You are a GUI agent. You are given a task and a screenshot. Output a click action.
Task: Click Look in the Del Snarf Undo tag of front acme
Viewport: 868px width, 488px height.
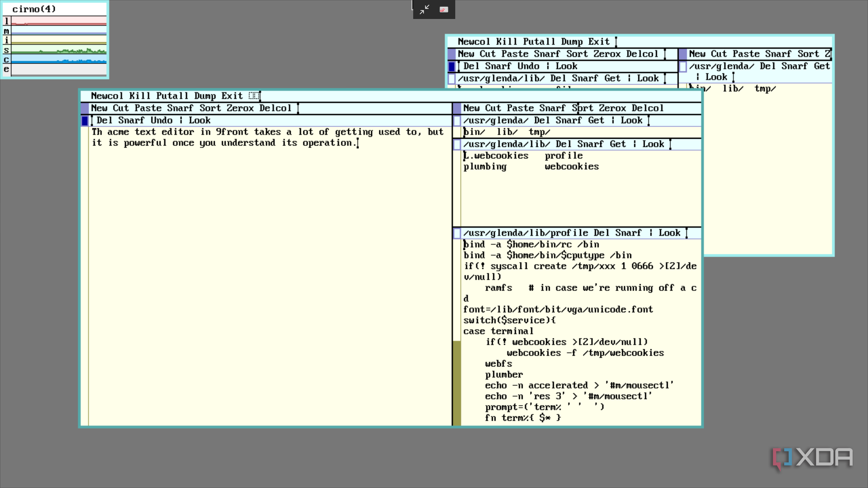pos(199,120)
